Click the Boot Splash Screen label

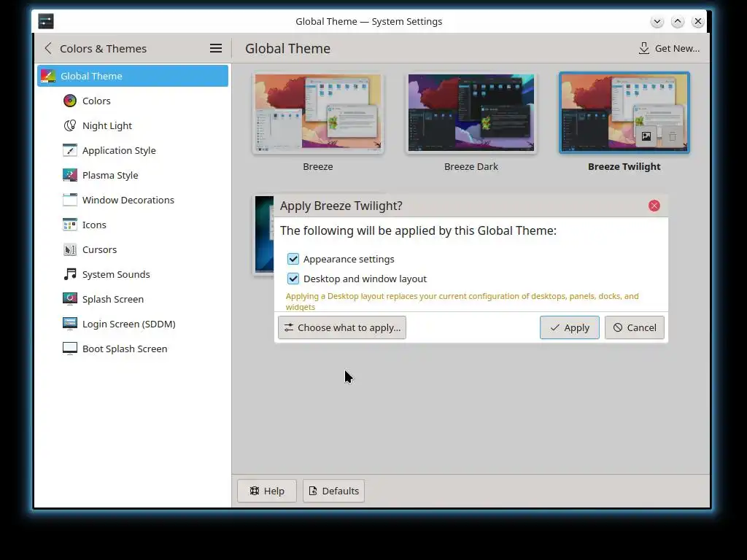(x=125, y=349)
